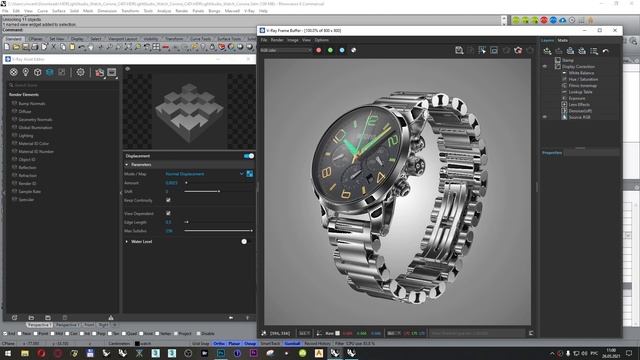Click the track mouse icon in Frame Buffer
640x360 pixels.
pyautogui.click(x=482, y=50)
